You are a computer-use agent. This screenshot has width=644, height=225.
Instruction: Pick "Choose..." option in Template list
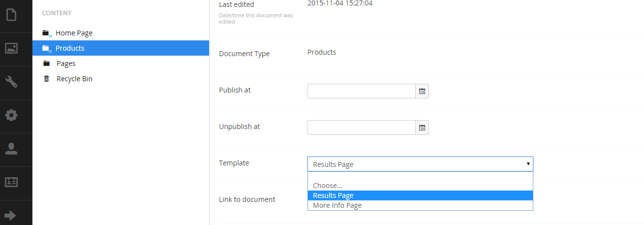coord(328,186)
